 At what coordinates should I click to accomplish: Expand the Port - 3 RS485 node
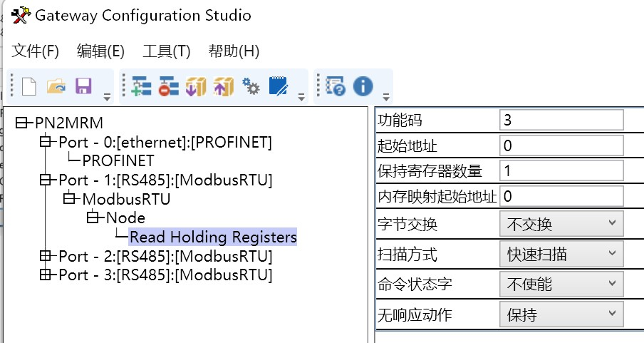(x=45, y=275)
